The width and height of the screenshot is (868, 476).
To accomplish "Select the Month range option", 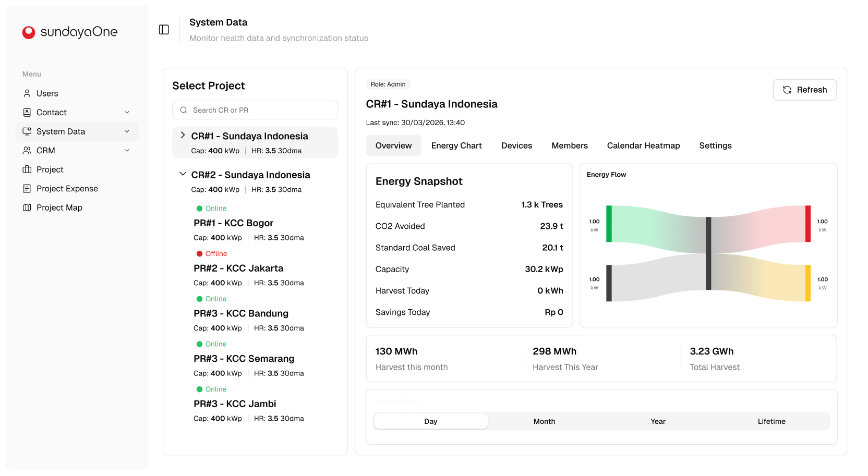I will pyautogui.click(x=544, y=421).
